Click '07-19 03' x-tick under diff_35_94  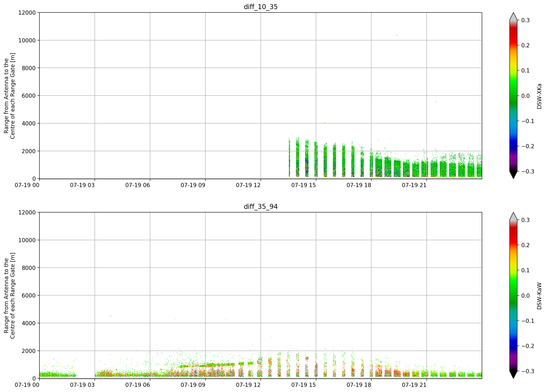coord(82,385)
